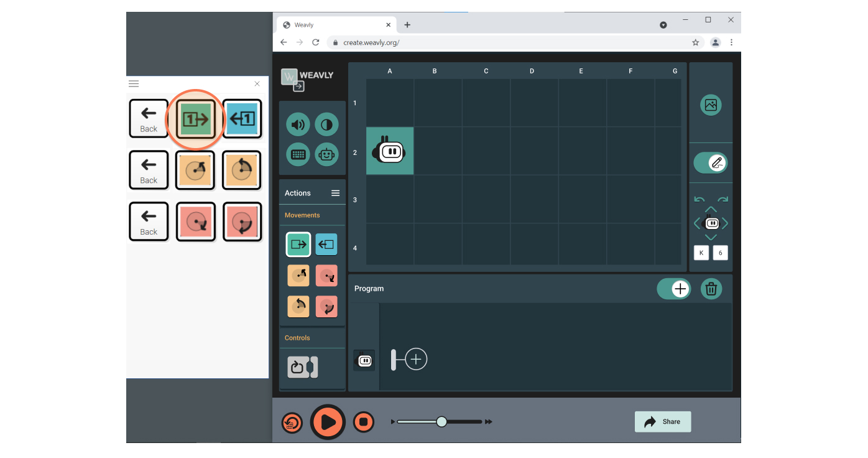Open the keyboard input icon
The width and height of the screenshot is (868, 458).
point(298,154)
